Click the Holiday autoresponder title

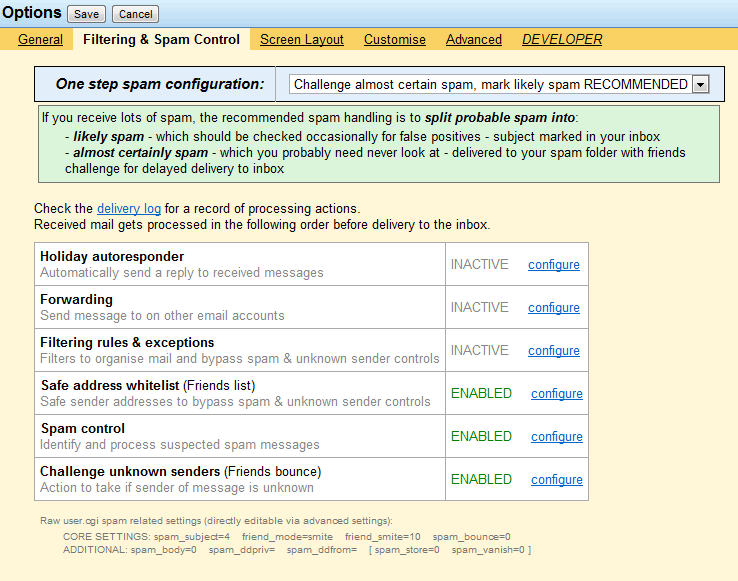click(112, 257)
